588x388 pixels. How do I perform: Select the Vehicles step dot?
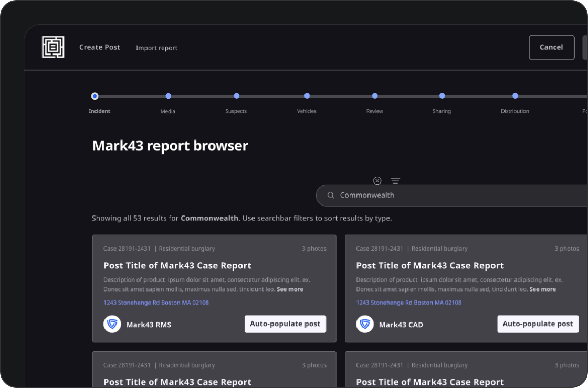[x=307, y=96]
